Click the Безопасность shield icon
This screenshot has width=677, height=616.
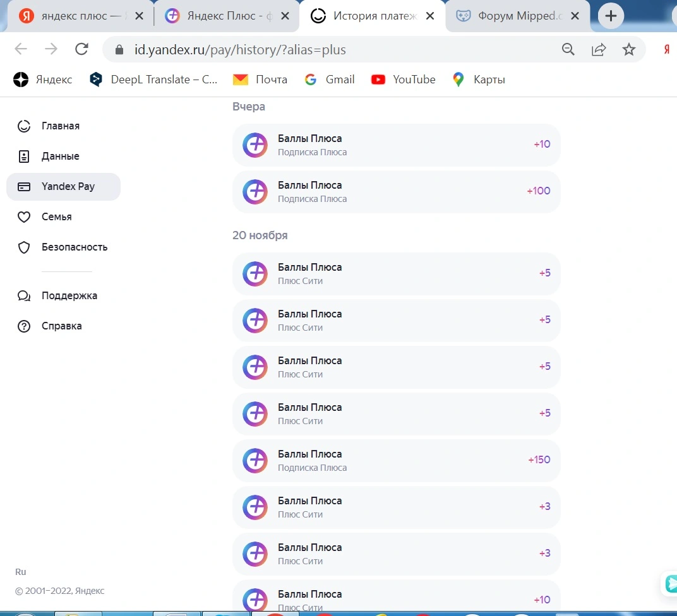tap(24, 247)
